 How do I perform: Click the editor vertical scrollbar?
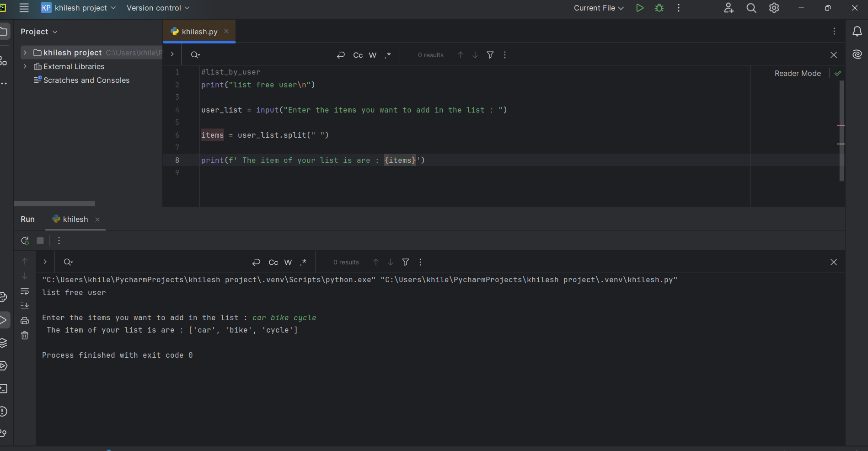pos(841,130)
